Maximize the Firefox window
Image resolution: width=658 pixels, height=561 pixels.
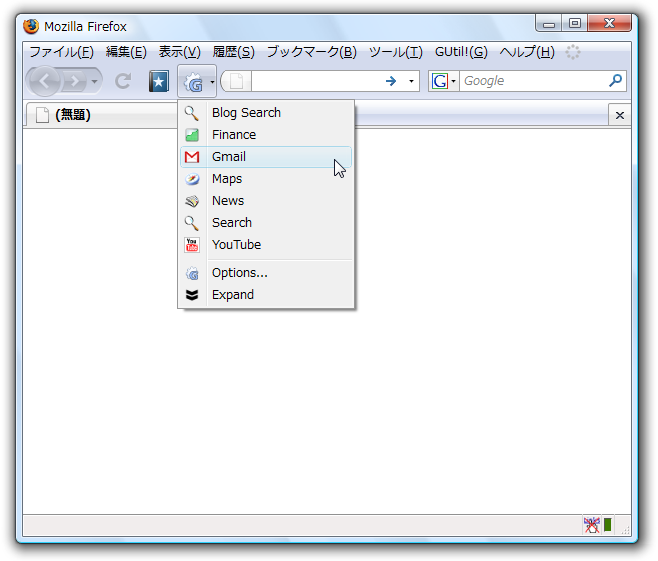574,23
